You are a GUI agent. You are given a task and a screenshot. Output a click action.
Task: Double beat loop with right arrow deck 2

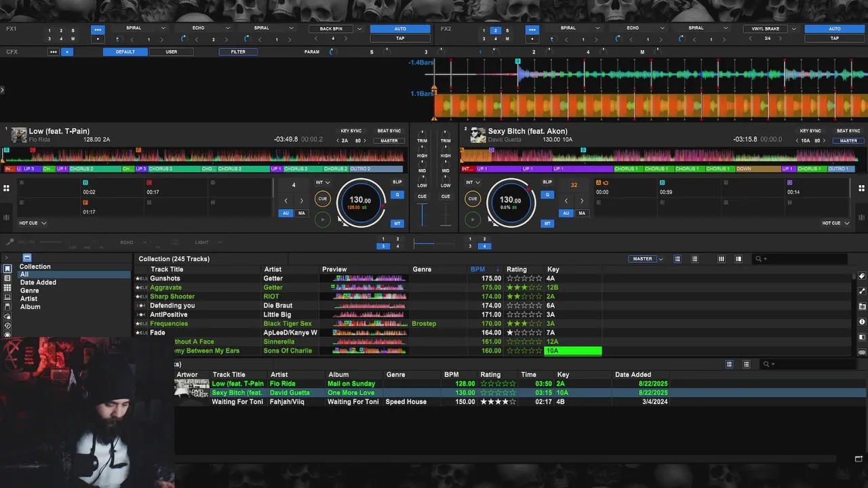[582, 201]
